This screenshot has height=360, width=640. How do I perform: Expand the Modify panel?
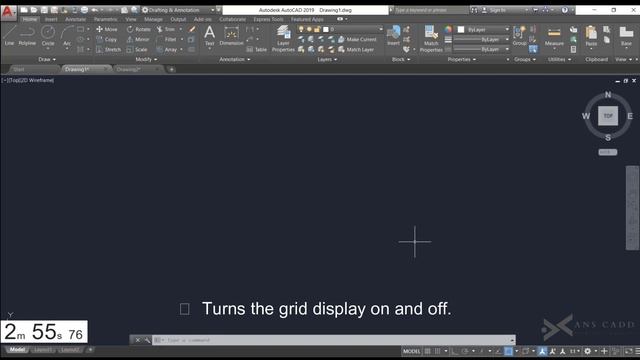[146, 60]
